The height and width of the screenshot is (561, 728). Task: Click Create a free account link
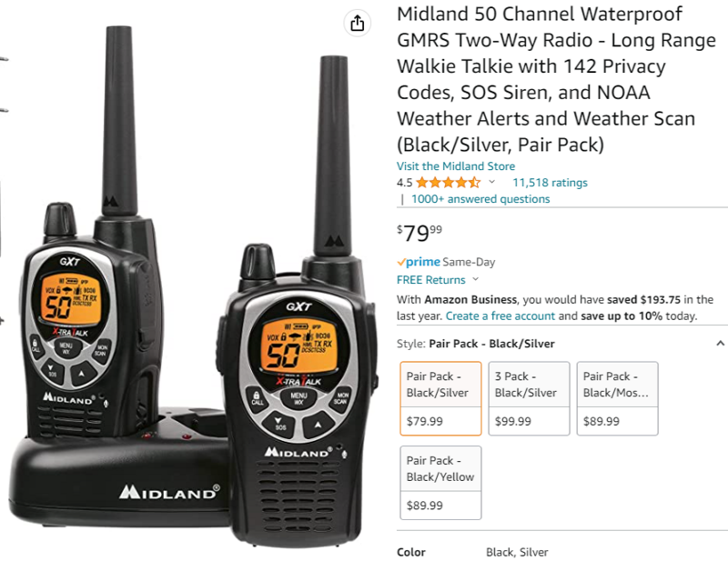[500, 316]
